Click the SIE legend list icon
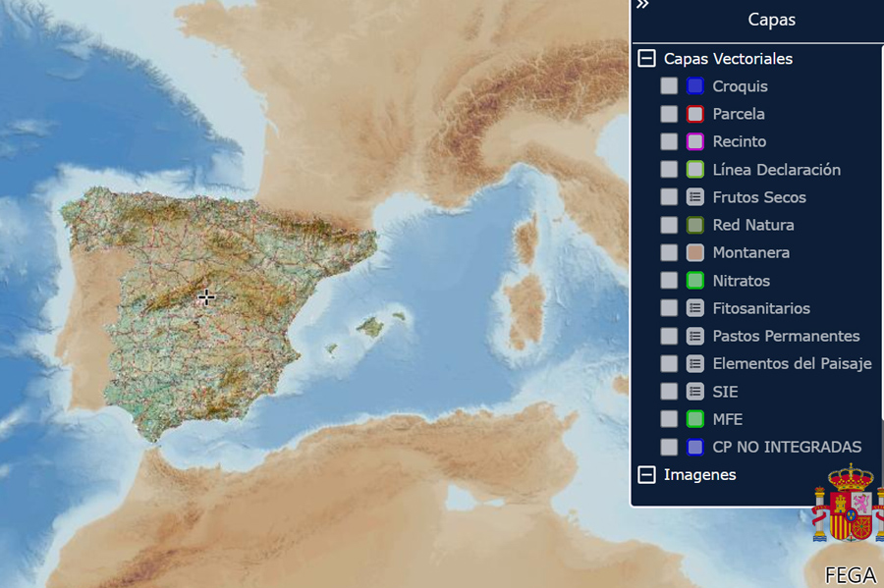Image resolution: width=884 pixels, height=588 pixels. click(x=695, y=392)
